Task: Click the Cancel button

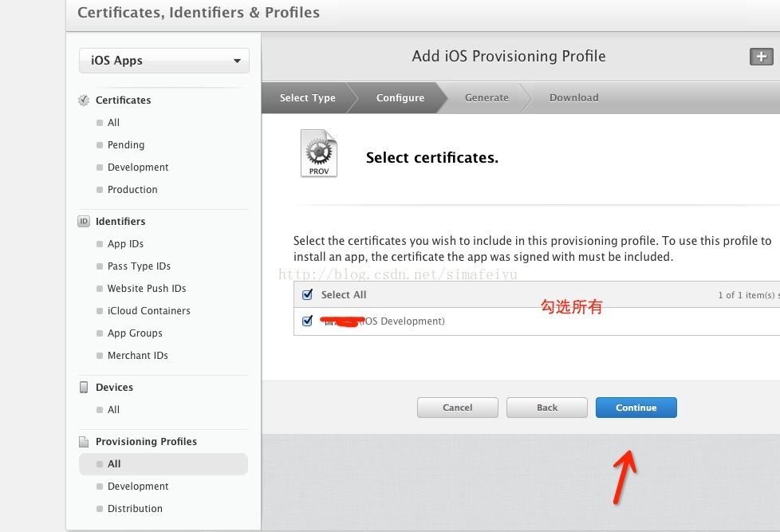Action: pos(458,408)
